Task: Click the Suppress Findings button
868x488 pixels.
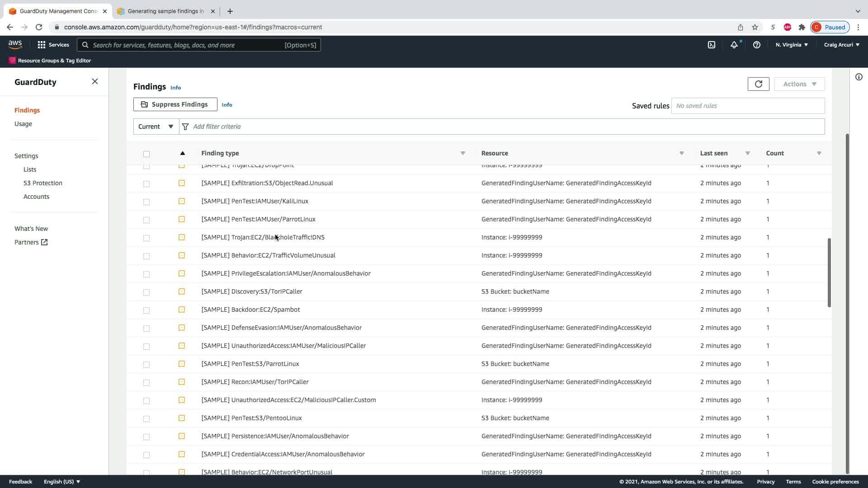Action: pos(175,104)
